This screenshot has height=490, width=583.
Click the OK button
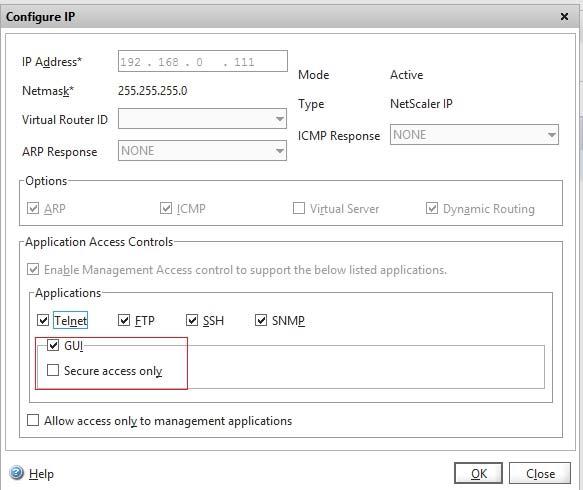tap(478, 473)
